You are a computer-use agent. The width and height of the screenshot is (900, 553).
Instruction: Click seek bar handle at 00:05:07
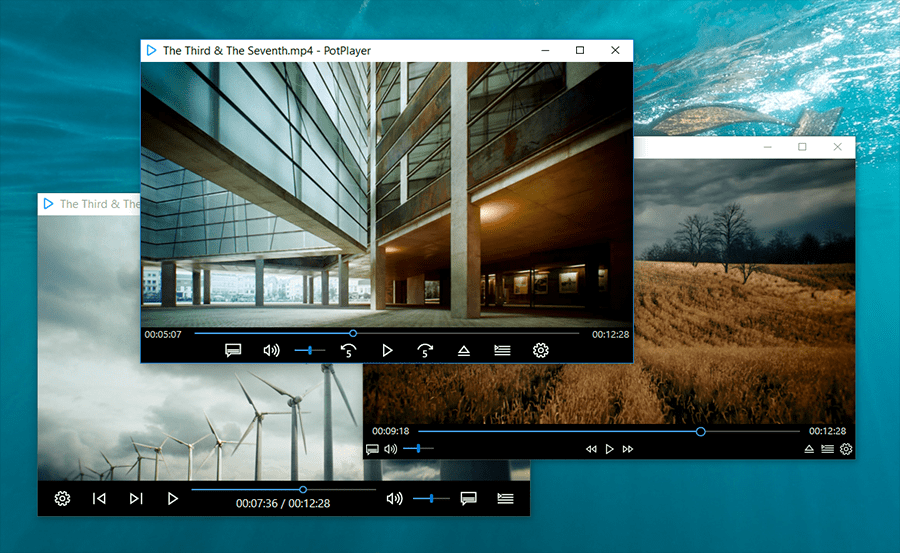coord(353,333)
